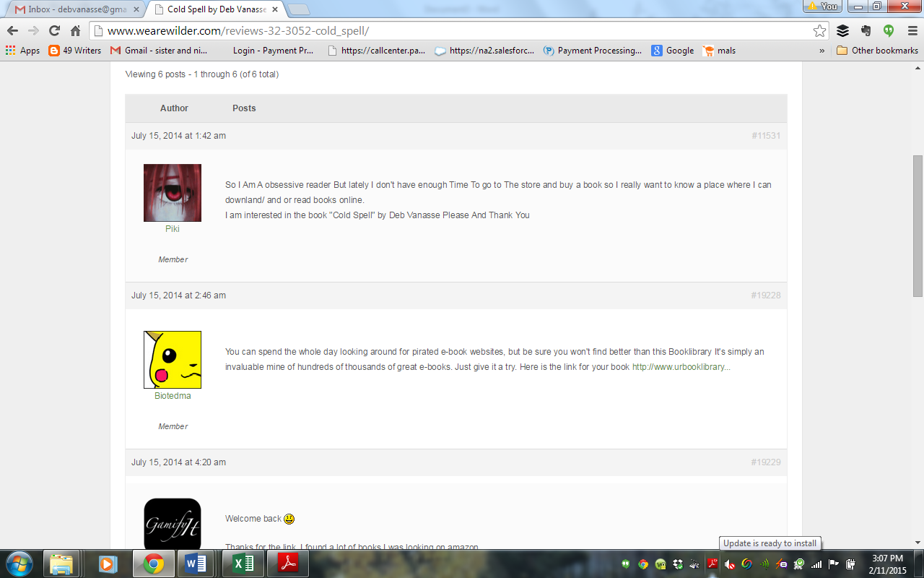Viewport: 924px width, 578px height.
Task: Click the browser forward arrow
Action: click(33, 31)
